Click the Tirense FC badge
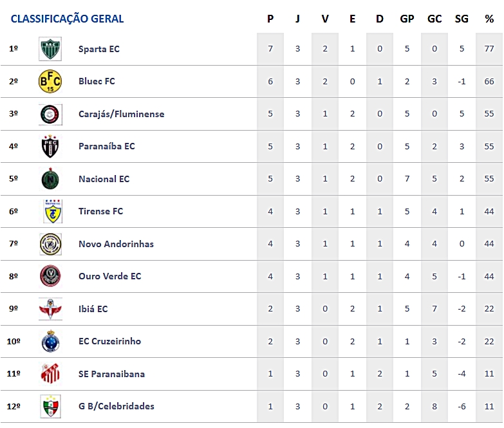 tap(50, 211)
